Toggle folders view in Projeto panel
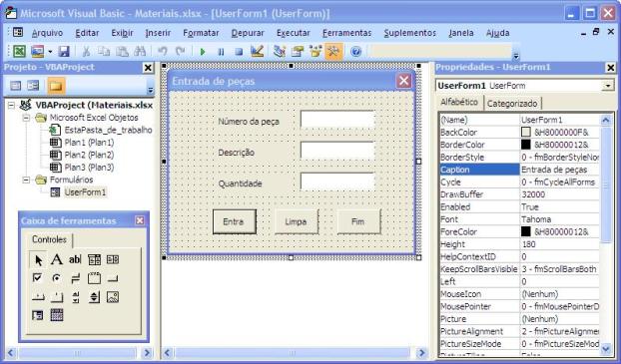The width and height of the screenshot is (621, 364). click(x=56, y=86)
